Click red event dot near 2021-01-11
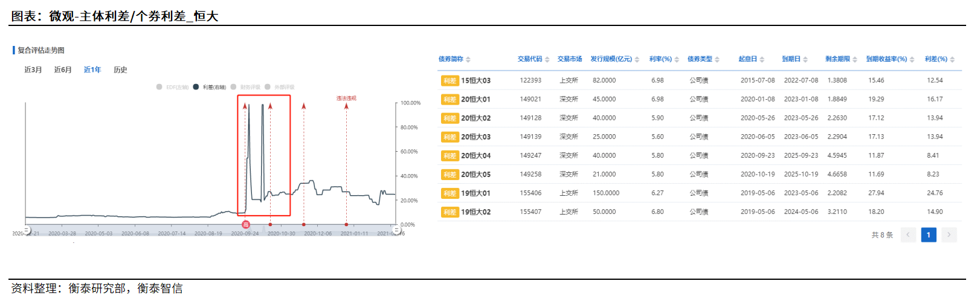 [346, 224]
